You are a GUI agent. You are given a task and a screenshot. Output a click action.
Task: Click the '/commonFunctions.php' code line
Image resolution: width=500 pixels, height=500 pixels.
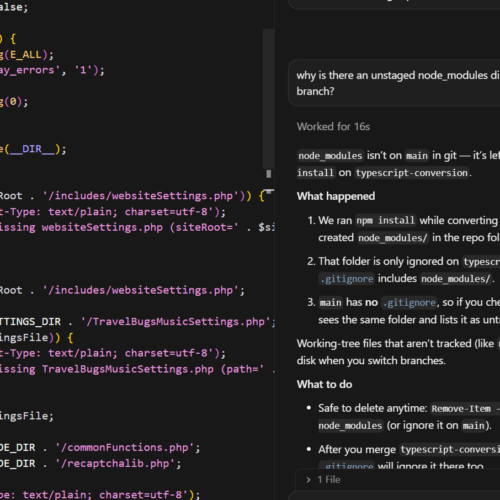100,447
